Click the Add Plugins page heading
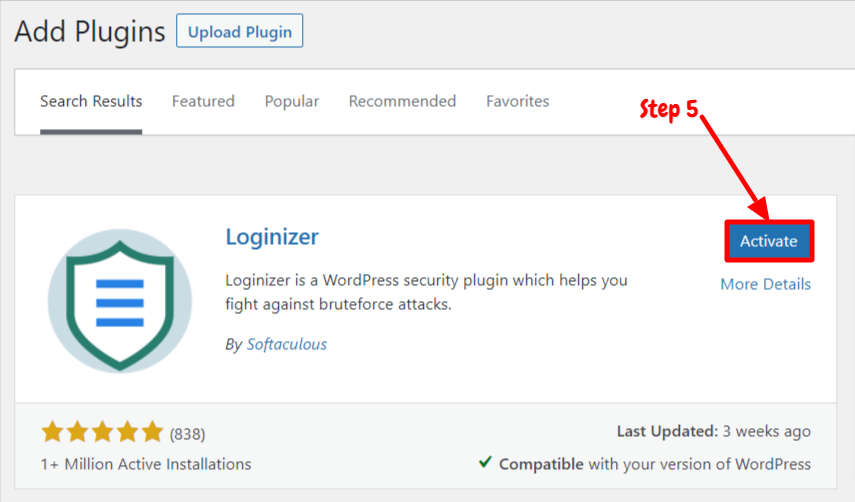The height and width of the screenshot is (502, 855). tap(90, 31)
